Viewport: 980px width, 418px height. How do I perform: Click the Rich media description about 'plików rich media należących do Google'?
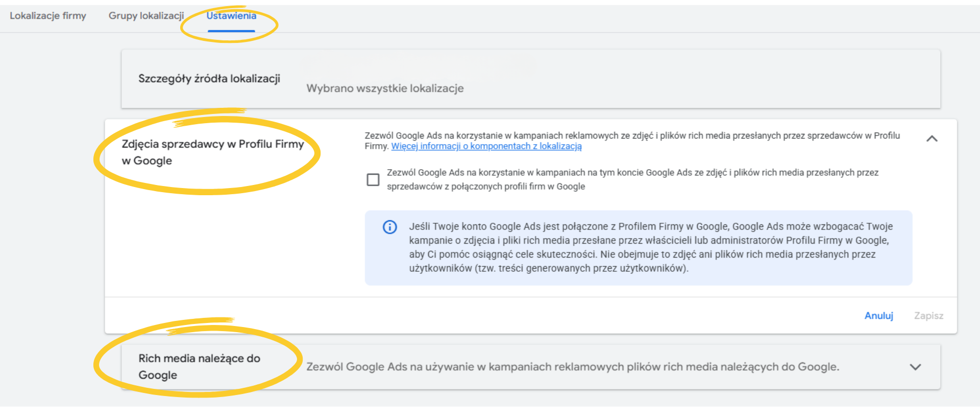572,367
